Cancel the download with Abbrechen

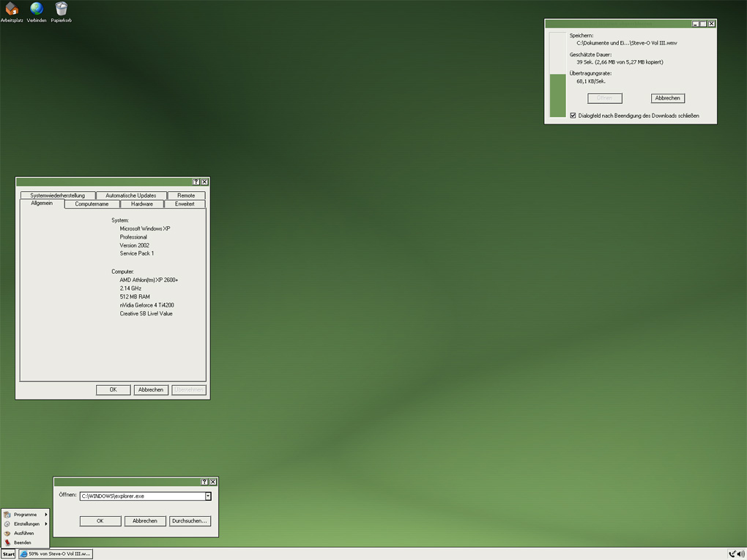point(667,98)
